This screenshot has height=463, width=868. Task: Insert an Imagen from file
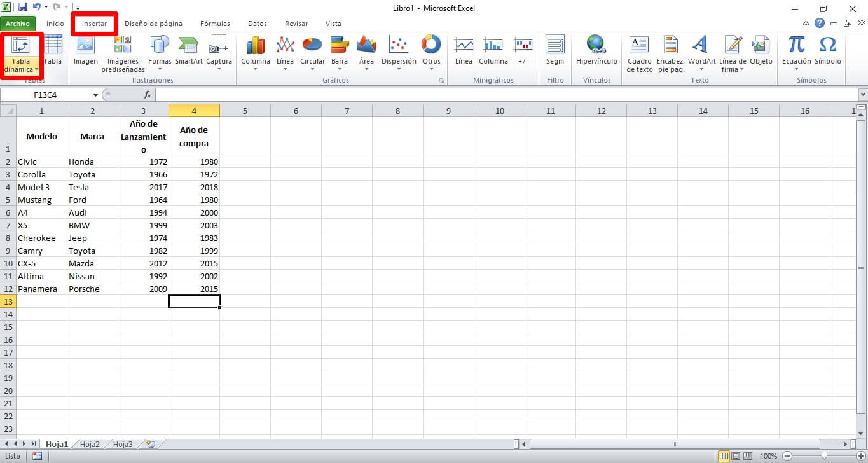coord(86,50)
